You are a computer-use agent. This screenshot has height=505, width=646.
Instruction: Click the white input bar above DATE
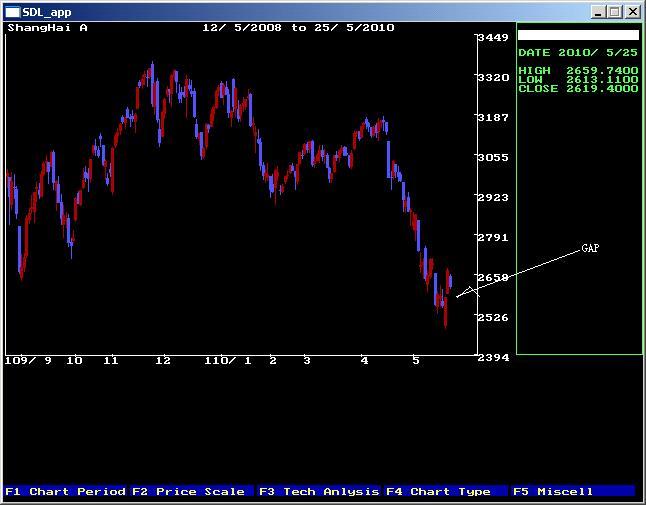[578, 35]
